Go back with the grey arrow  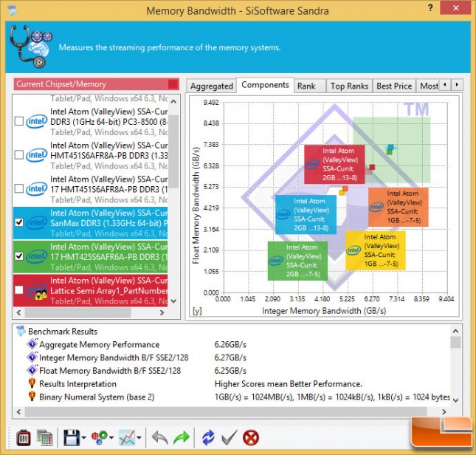(x=159, y=438)
